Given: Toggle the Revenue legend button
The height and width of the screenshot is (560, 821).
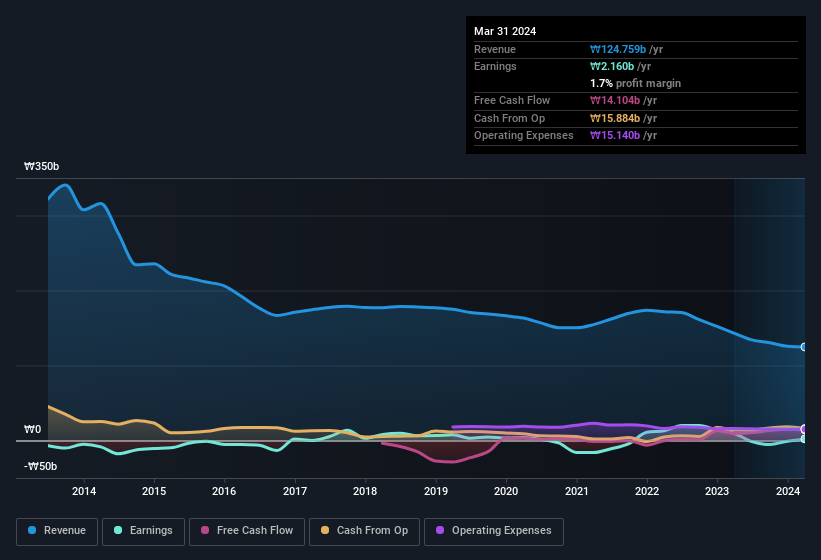Looking at the screenshot, I should pyautogui.click(x=57, y=531).
